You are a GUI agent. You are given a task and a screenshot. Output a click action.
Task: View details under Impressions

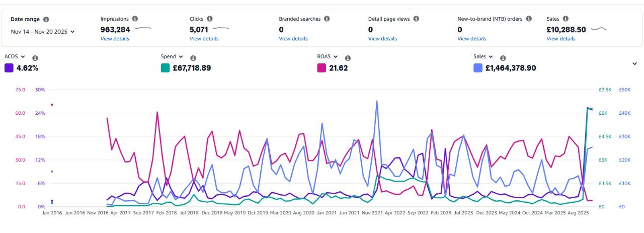point(115,39)
